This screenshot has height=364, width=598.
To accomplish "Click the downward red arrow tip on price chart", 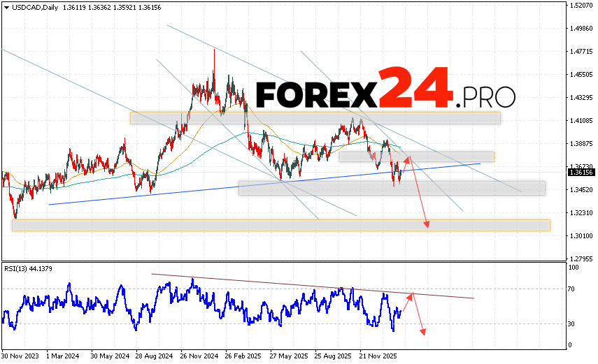I will (x=427, y=225).
